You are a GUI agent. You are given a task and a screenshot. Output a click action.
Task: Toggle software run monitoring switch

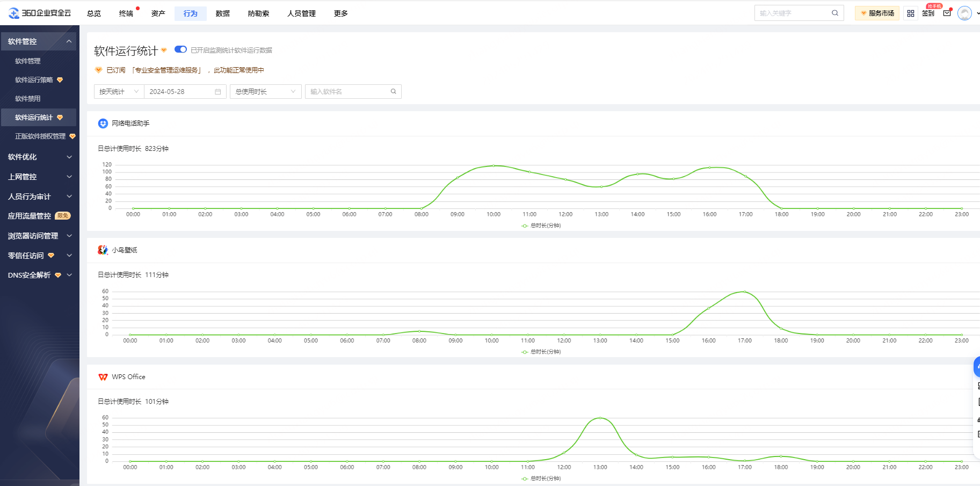[x=180, y=49]
